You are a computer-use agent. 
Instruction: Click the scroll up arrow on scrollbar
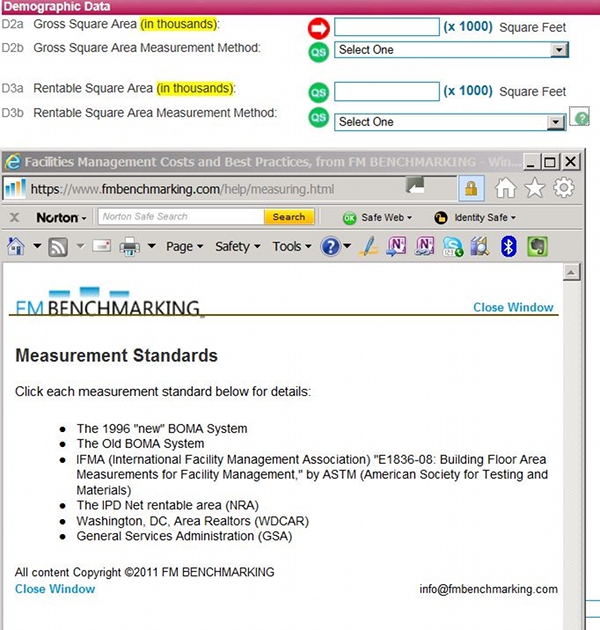(571, 273)
